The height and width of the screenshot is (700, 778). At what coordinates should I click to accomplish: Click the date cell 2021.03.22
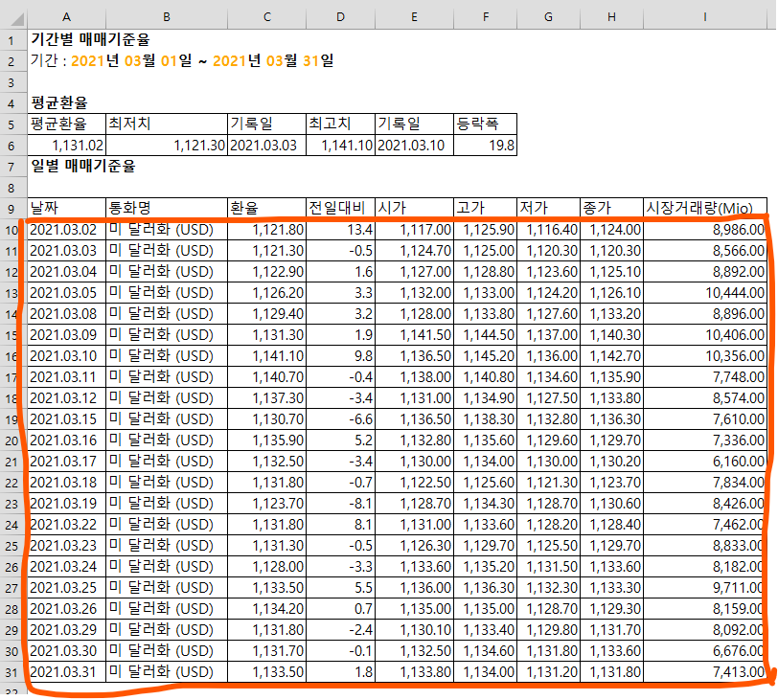pyautogui.click(x=66, y=525)
